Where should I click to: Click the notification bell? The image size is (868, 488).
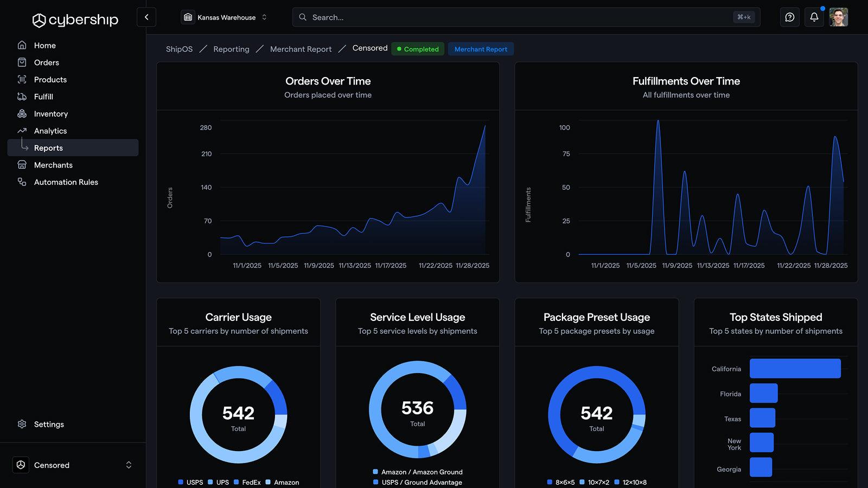point(814,17)
